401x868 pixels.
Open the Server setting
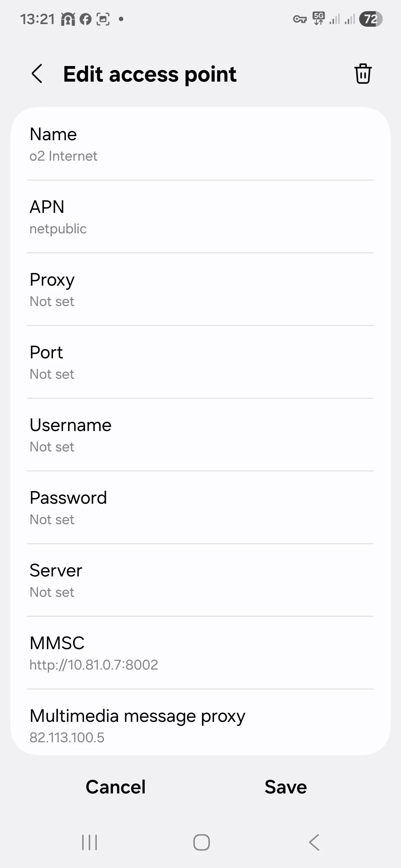click(200, 581)
